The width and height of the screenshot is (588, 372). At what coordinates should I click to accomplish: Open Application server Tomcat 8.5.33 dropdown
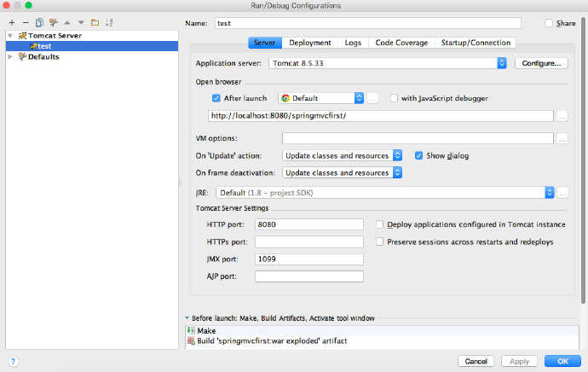pyautogui.click(x=388, y=63)
